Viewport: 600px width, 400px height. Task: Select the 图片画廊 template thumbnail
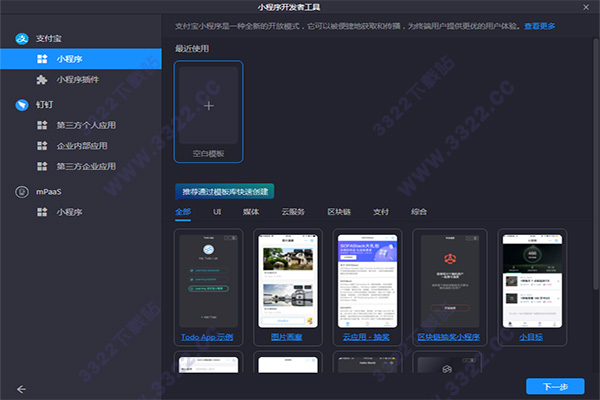(288, 281)
